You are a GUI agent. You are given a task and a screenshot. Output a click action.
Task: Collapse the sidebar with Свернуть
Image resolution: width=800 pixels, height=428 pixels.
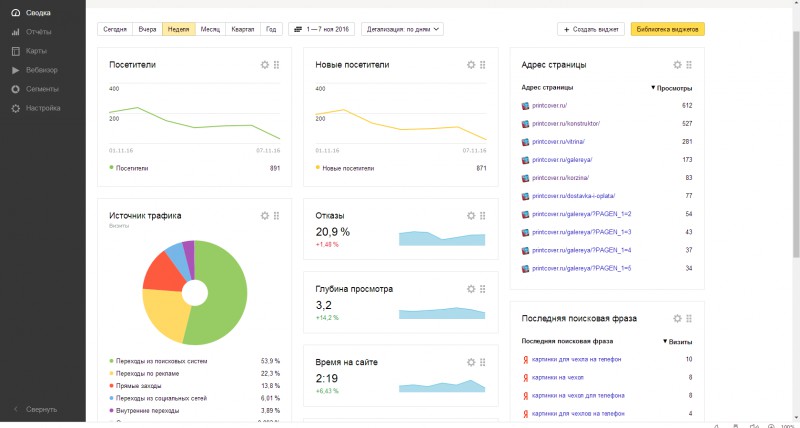click(x=35, y=409)
